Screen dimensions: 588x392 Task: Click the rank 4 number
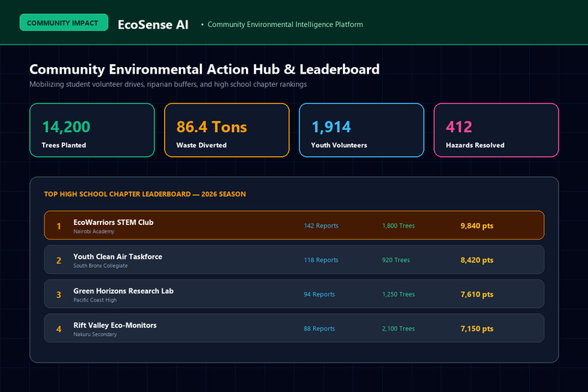(58, 329)
